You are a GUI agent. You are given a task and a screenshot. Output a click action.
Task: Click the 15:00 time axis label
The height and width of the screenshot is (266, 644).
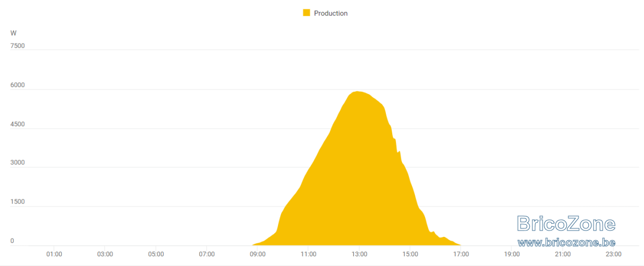point(410,254)
